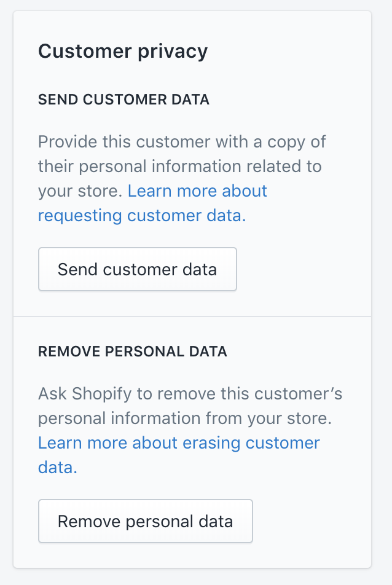The height and width of the screenshot is (585, 392).
Task: Click "Learn more about" after "your store."
Action: coord(197,191)
